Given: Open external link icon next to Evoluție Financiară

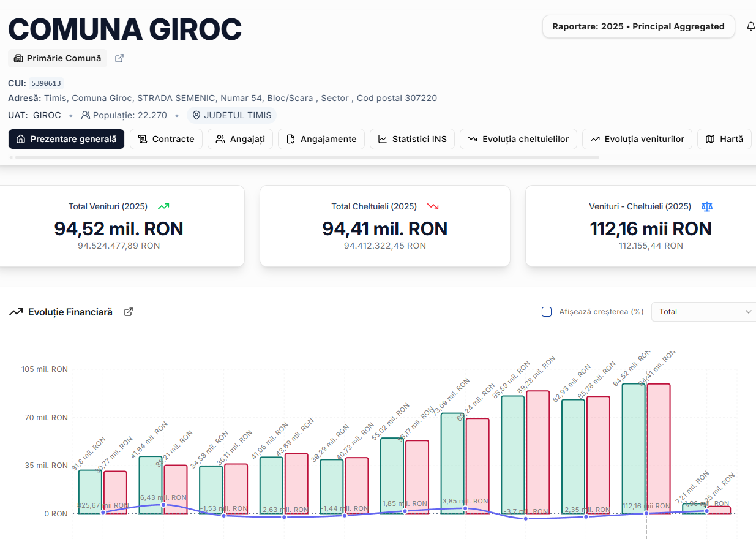Looking at the screenshot, I should [129, 312].
